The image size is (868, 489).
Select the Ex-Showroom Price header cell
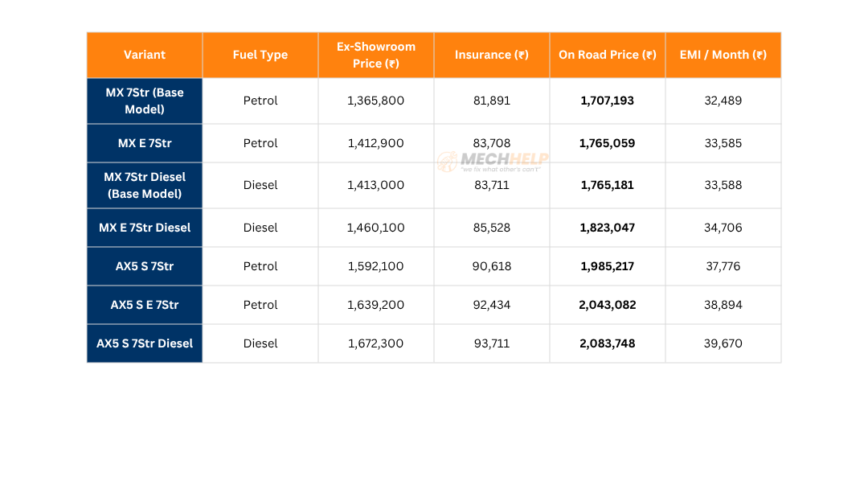[x=376, y=55]
